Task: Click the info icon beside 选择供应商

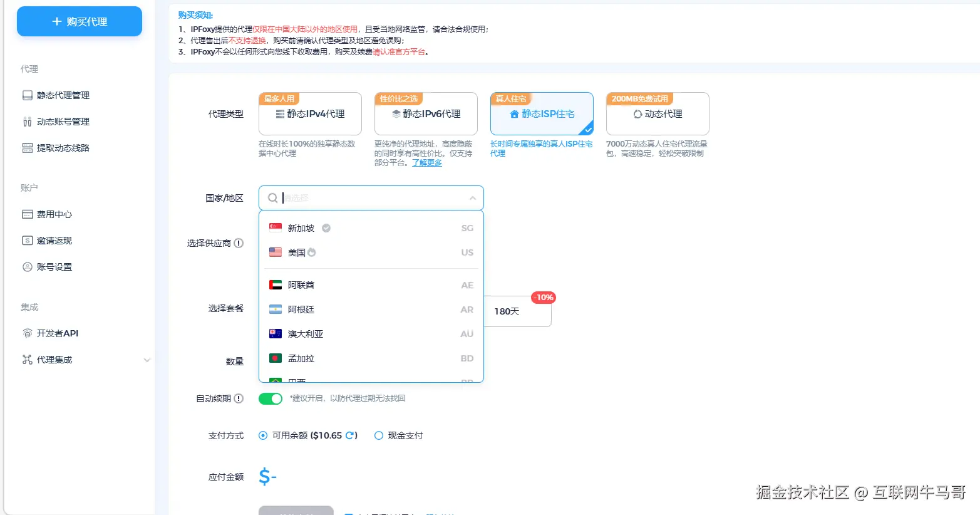Action: 239,243
